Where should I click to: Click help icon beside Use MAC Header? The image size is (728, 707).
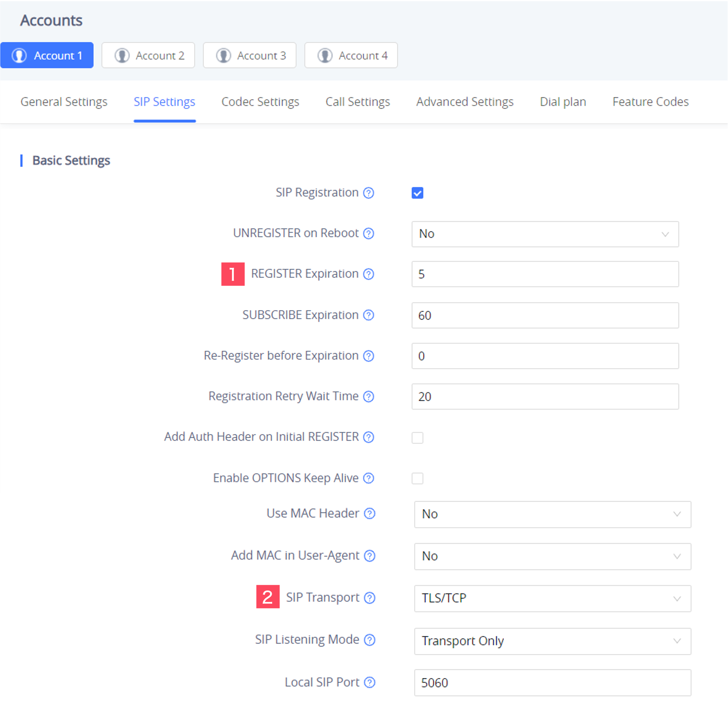pyautogui.click(x=370, y=513)
